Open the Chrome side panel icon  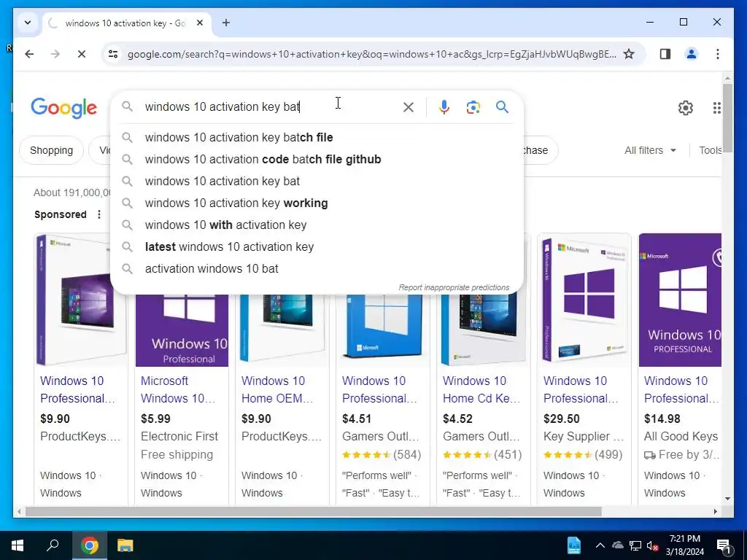coord(665,54)
